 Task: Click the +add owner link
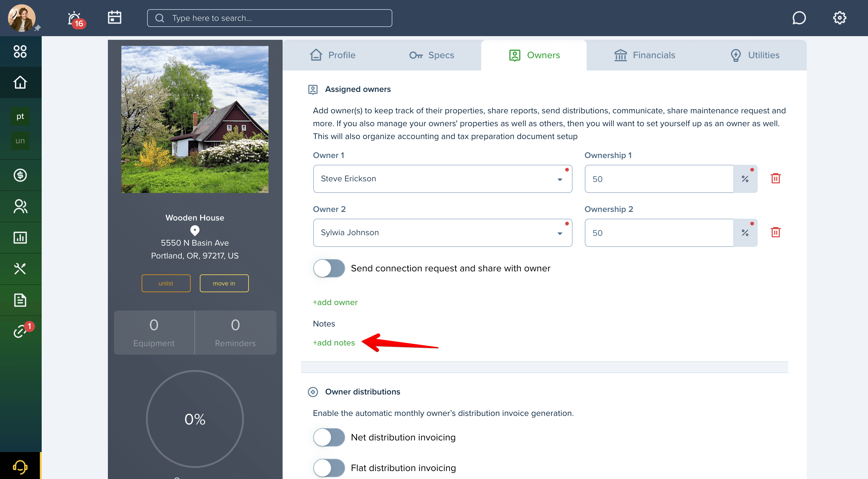coord(335,302)
